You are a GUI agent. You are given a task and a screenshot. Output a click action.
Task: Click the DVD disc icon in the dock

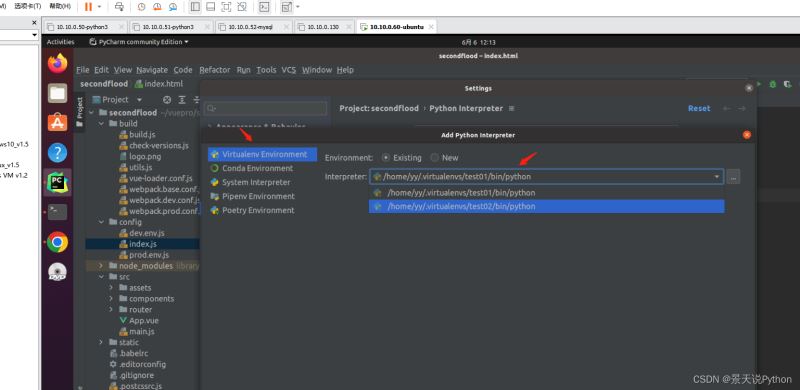coord(58,272)
